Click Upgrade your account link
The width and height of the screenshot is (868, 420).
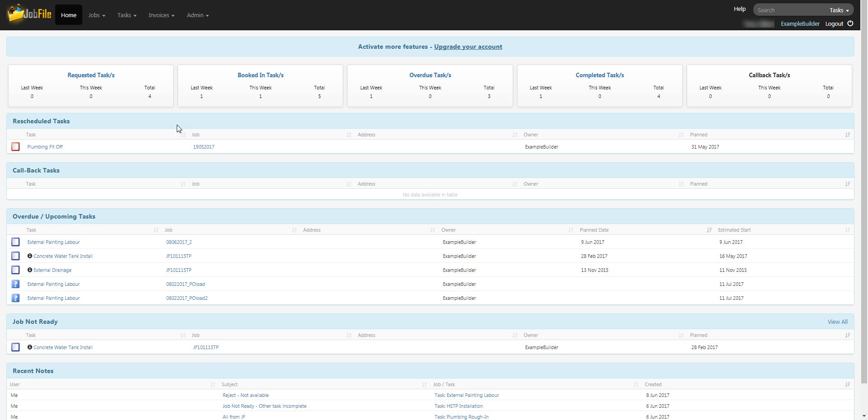point(468,47)
